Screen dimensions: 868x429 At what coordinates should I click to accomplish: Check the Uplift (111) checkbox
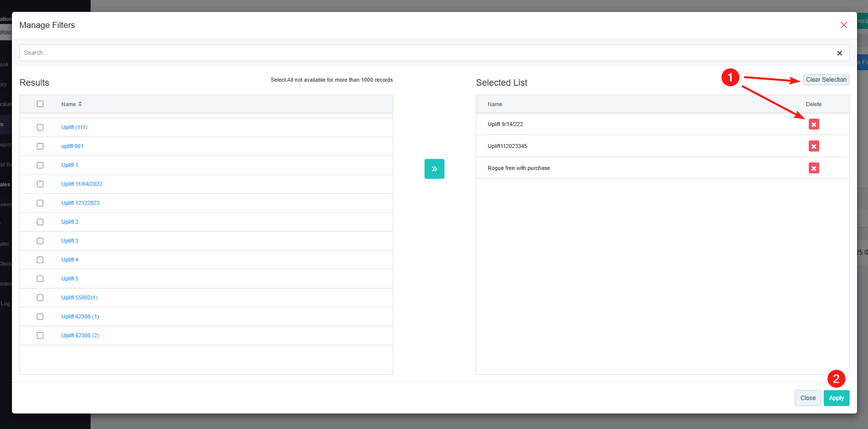(x=40, y=127)
